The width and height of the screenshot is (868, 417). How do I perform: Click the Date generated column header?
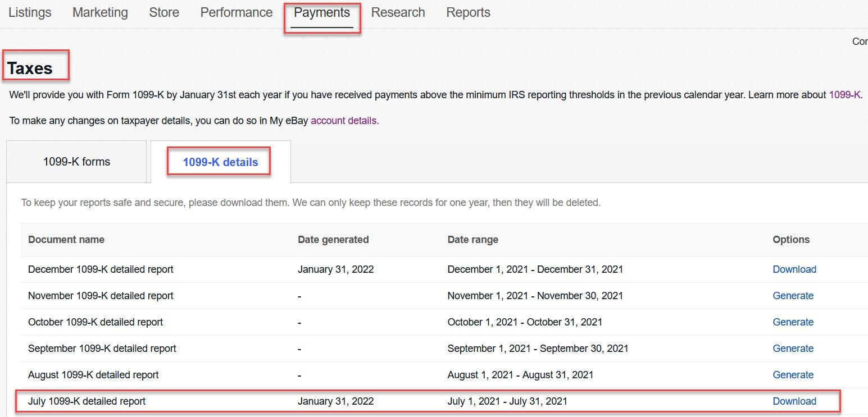coord(333,240)
